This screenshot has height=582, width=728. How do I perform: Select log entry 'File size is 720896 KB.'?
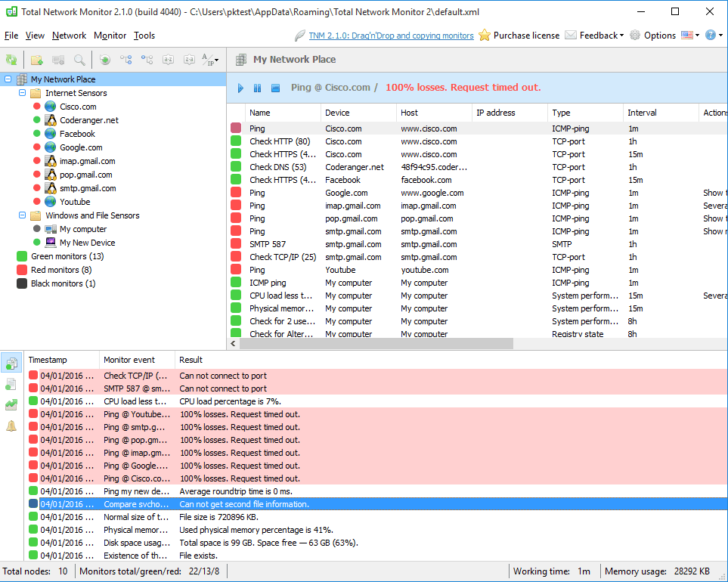[x=376, y=517]
